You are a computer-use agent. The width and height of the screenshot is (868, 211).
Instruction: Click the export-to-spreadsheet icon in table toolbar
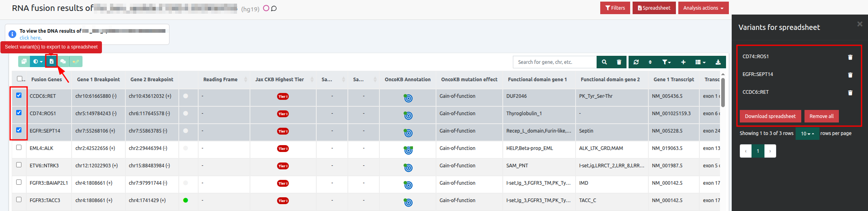pyautogui.click(x=51, y=61)
